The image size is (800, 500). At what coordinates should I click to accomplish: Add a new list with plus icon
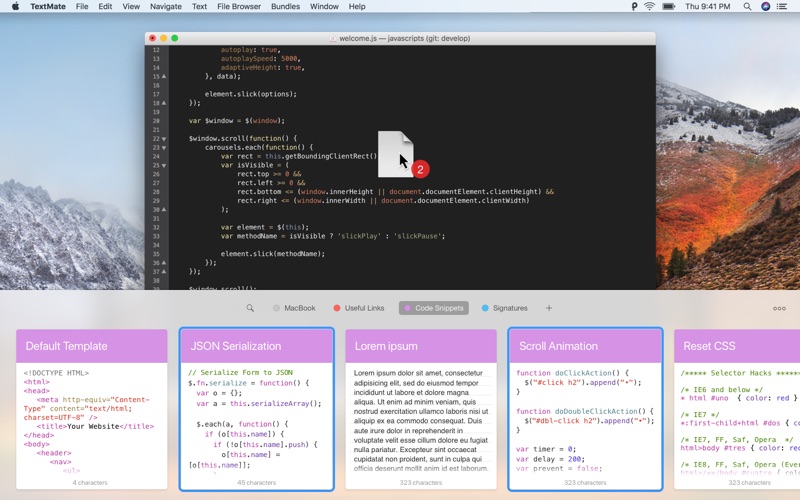(548, 308)
